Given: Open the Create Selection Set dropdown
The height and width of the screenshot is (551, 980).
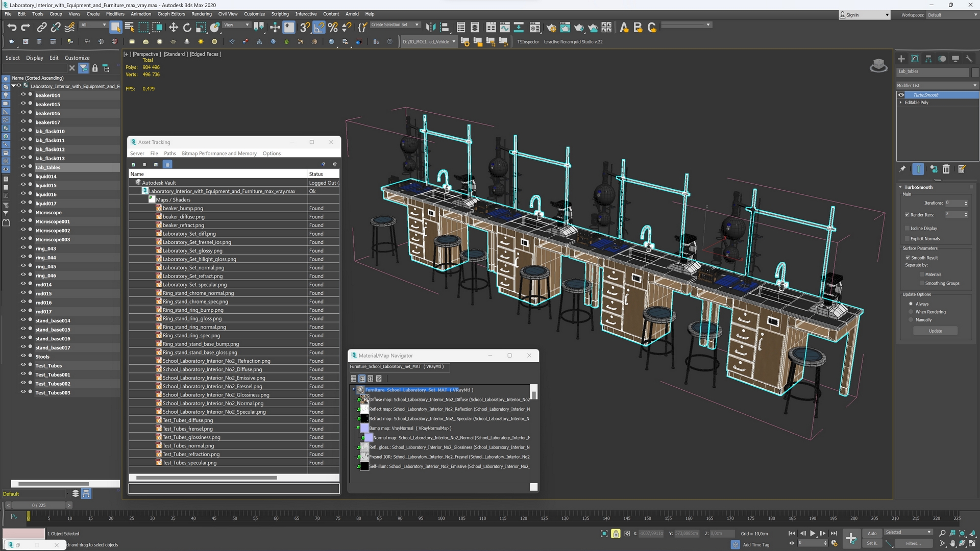Looking at the screenshot, I should click(395, 24).
